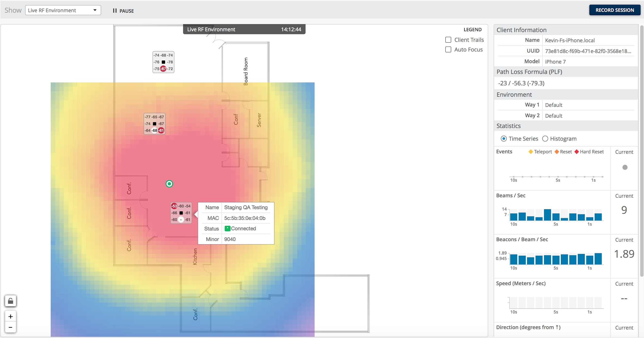The height and width of the screenshot is (338, 644).
Task: Click the red -53 beam indicator
Action: pyautogui.click(x=174, y=206)
